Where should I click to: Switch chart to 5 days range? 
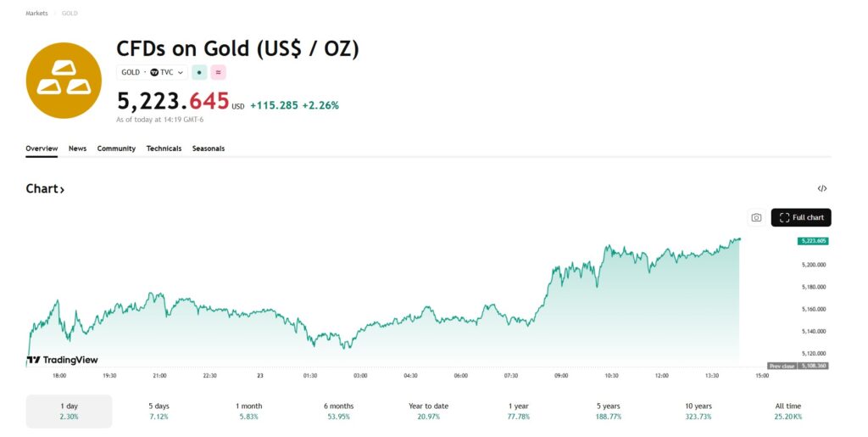click(x=159, y=411)
